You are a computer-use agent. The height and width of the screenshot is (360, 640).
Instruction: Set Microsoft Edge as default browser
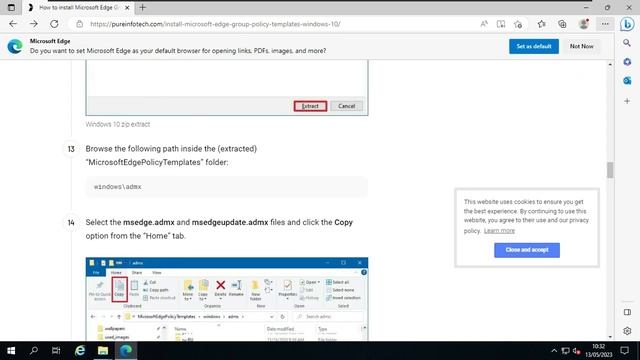pyautogui.click(x=533, y=46)
